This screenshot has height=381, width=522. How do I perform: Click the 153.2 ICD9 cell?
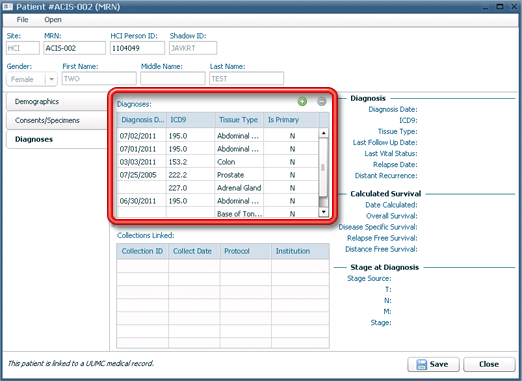tap(190, 162)
